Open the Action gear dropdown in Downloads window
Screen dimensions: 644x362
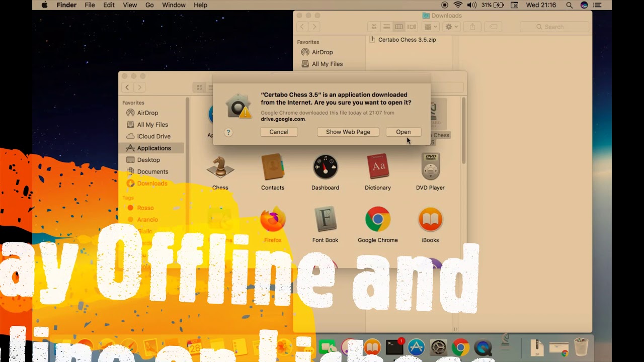(x=451, y=27)
